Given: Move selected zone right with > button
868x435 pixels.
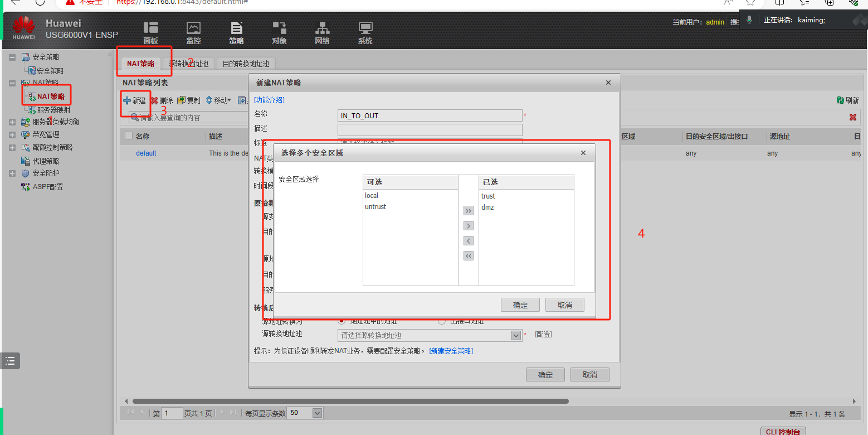Looking at the screenshot, I should pos(469,226).
